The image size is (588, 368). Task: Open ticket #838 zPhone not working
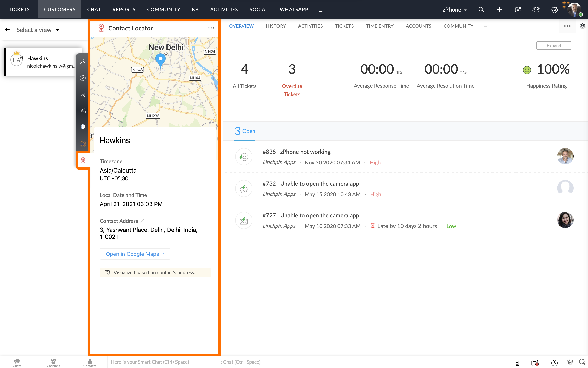coord(305,152)
